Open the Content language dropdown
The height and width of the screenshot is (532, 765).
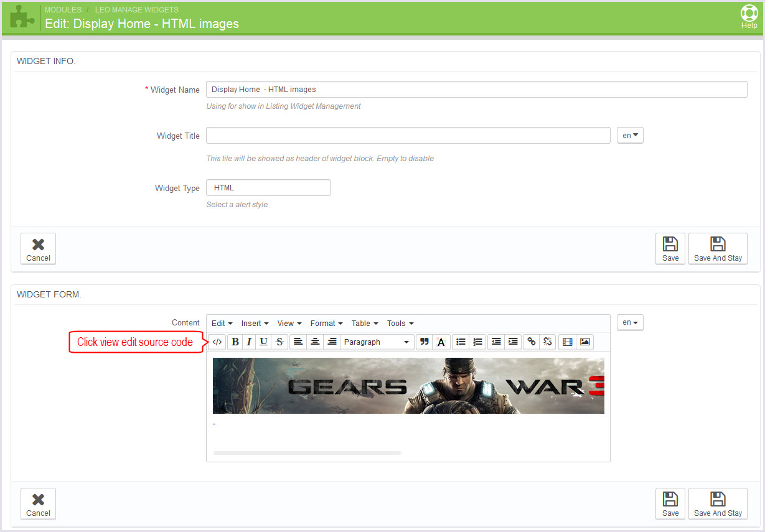(x=630, y=322)
